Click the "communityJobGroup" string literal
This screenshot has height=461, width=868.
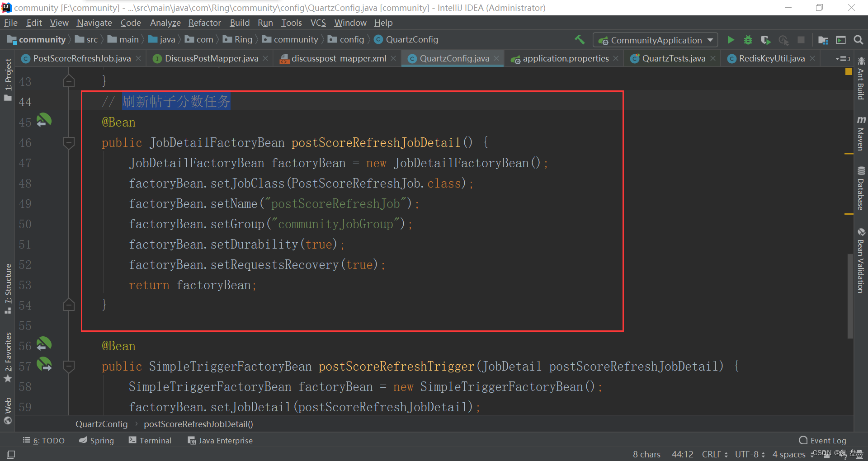(x=335, y=224)
